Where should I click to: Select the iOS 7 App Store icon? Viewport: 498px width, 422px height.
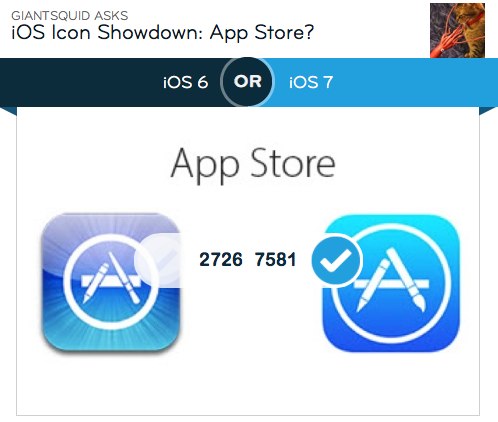coord(391,283)
